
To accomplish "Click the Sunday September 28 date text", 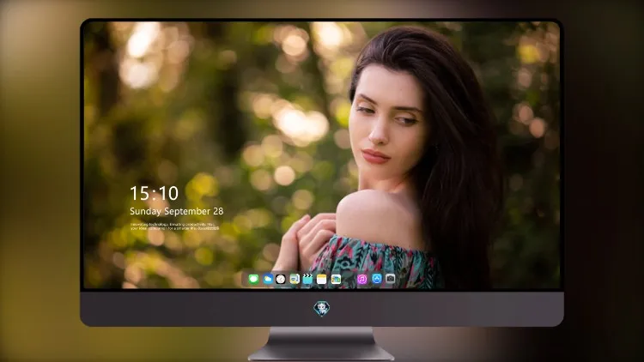I will click(x=177, y=211).
